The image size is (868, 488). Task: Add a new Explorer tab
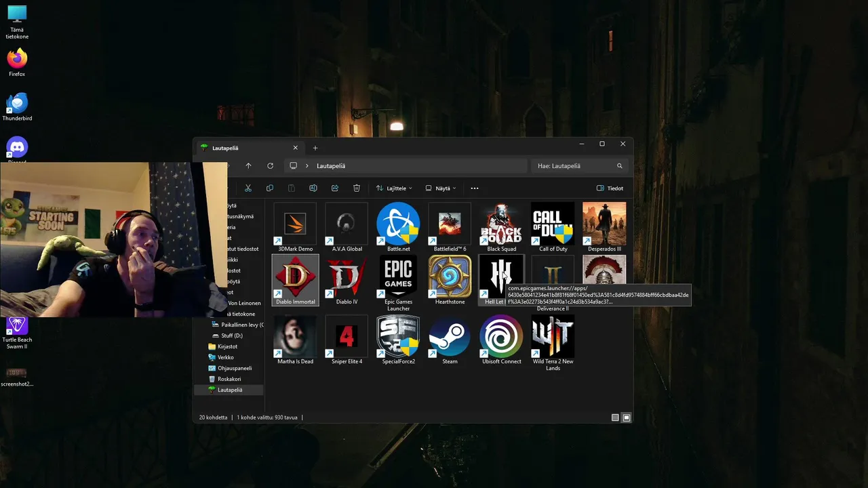(x=315, y=148)
